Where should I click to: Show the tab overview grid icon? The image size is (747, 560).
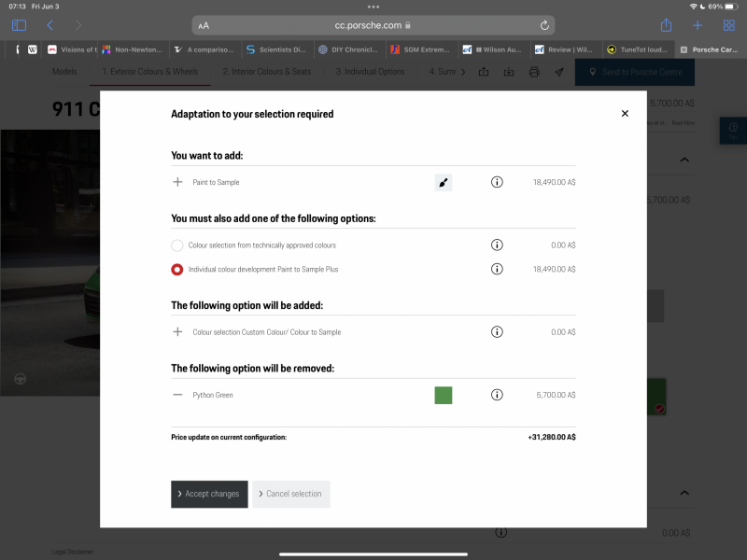coord(729,25)
